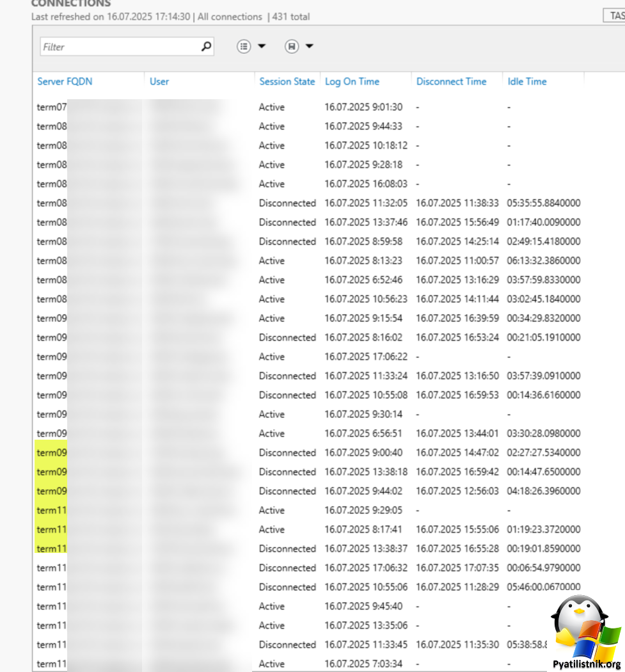
Task: Open the list view options icon
Action: [244, 46]
